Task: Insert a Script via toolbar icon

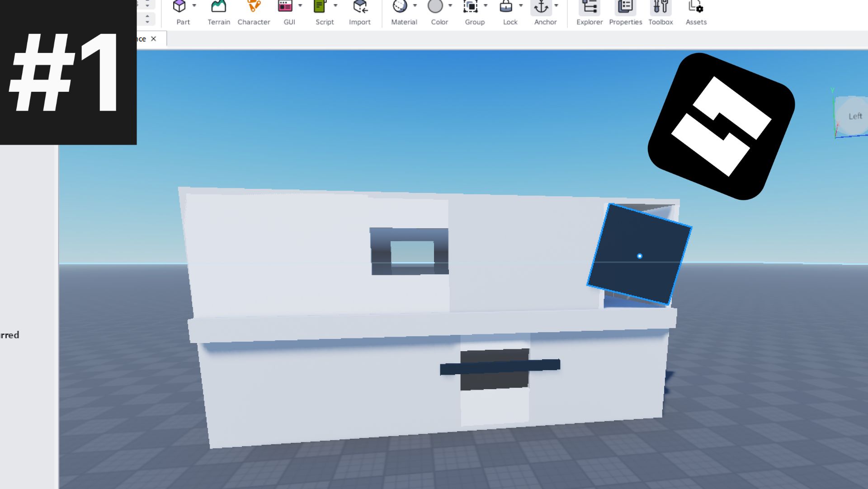Action: point(321,6)
